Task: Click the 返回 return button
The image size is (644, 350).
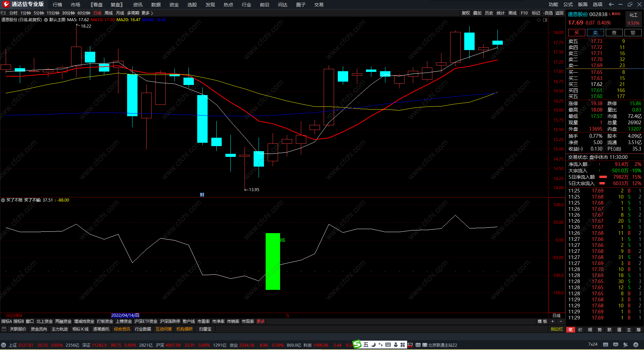Action: coord(559,13)
